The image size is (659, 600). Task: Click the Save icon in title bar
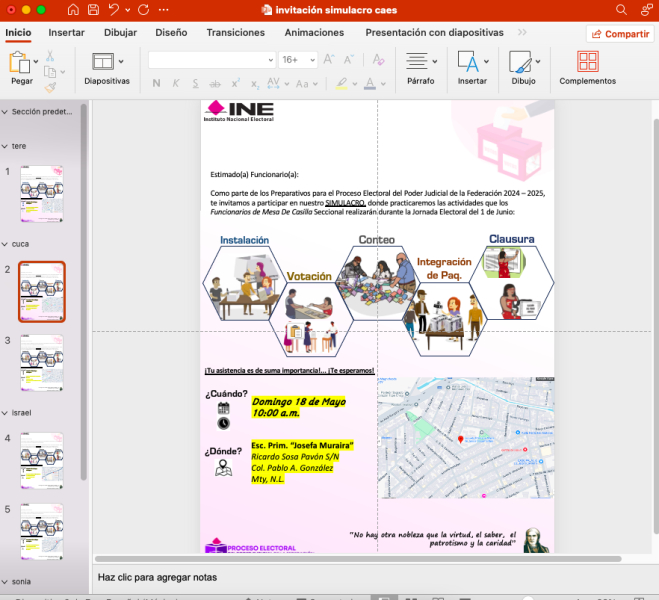coord(93,9)
